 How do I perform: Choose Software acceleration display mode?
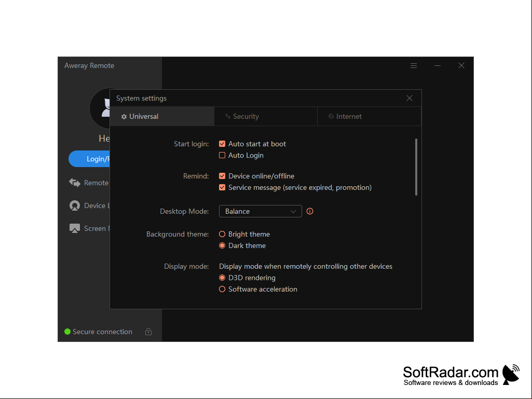point(222,290)
